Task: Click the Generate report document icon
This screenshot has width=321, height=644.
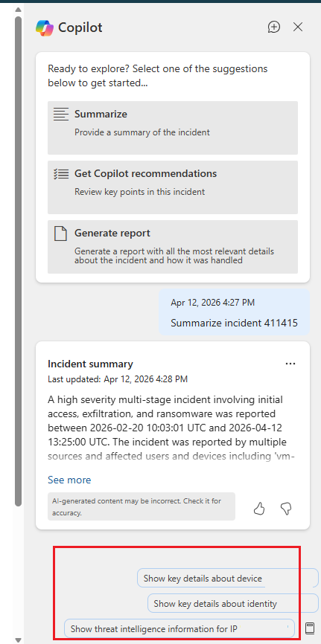Action: (60, 234)
